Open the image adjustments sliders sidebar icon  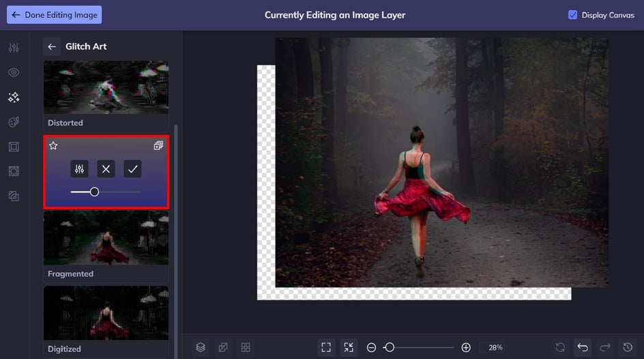coord(14,48)
